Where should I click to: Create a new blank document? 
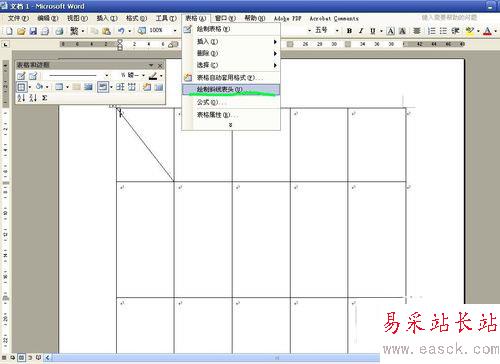pyautogui.click(x=9, y=31)
